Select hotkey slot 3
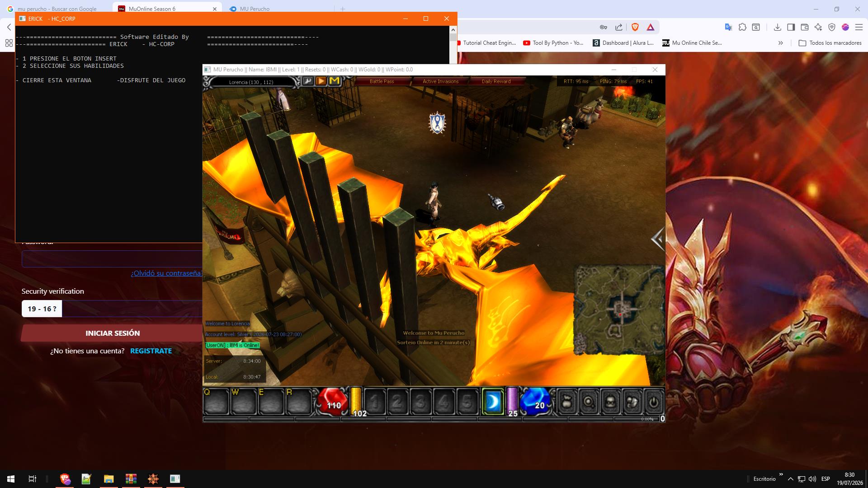The image size is (868, 488). 421,401
